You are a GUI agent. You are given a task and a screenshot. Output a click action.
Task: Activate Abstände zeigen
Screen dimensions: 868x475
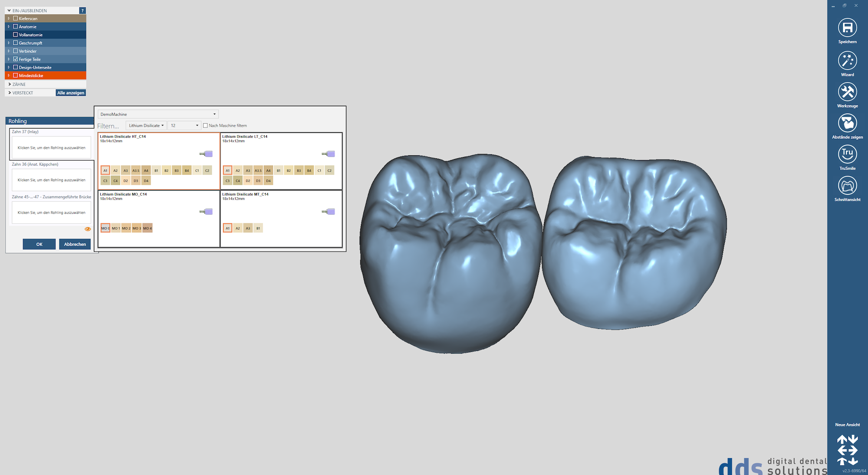click(847, 124)
